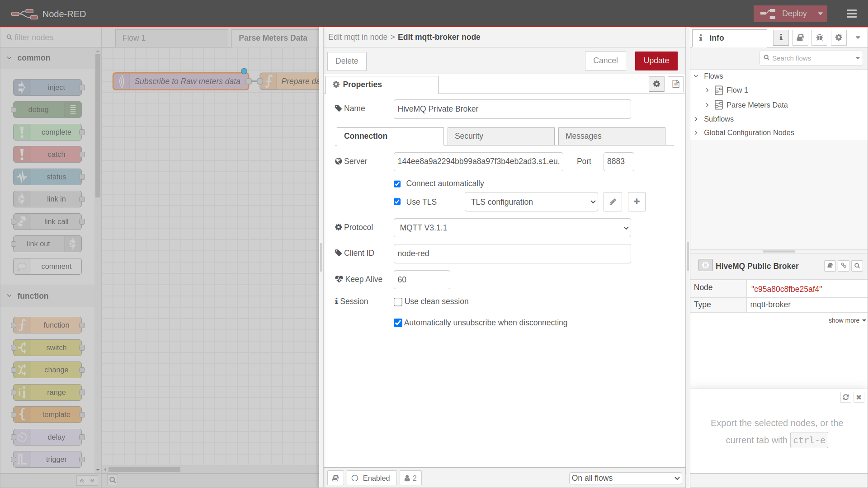Open the Protocol dropdown showing MQTT V3.1.1
This screenshot has width=868, height=488.
512,228
